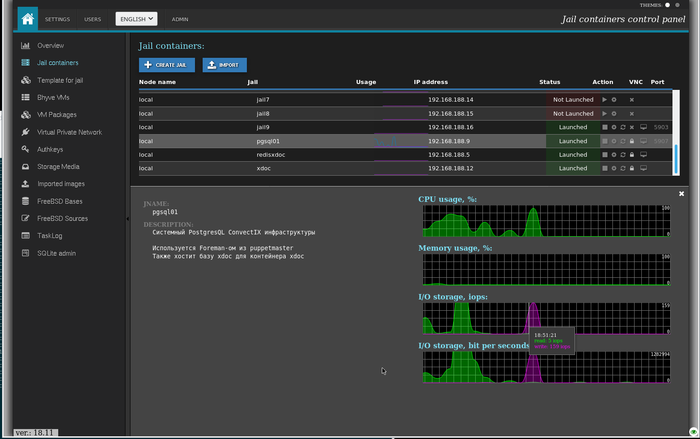Image resolution: width=700 pixels, height=439 pixels.
Task: Select the dark gray theme dot
Action: (679, 5)
